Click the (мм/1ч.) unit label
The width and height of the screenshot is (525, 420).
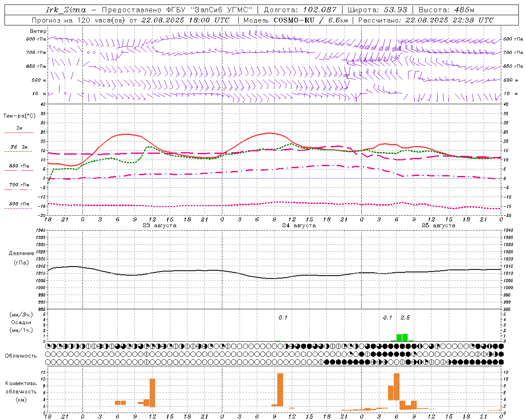pyautogui.click(x=21, y=330)
